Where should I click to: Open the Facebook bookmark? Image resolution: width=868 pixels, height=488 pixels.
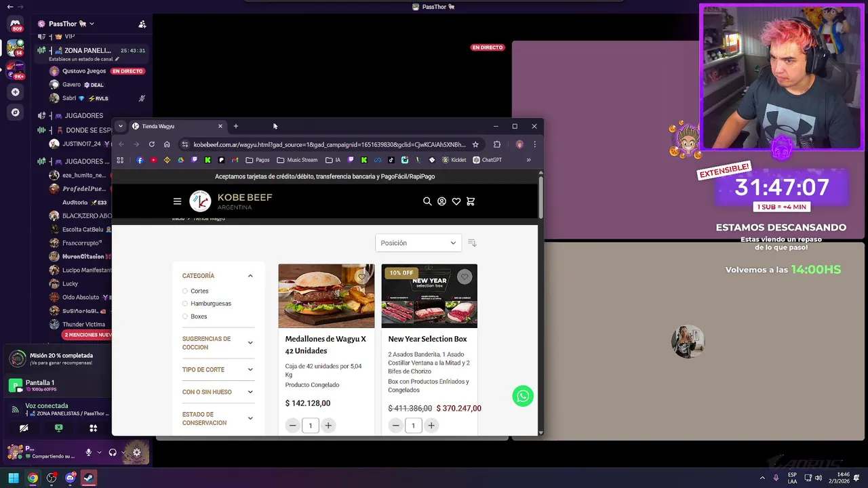[x=140, y=160]
